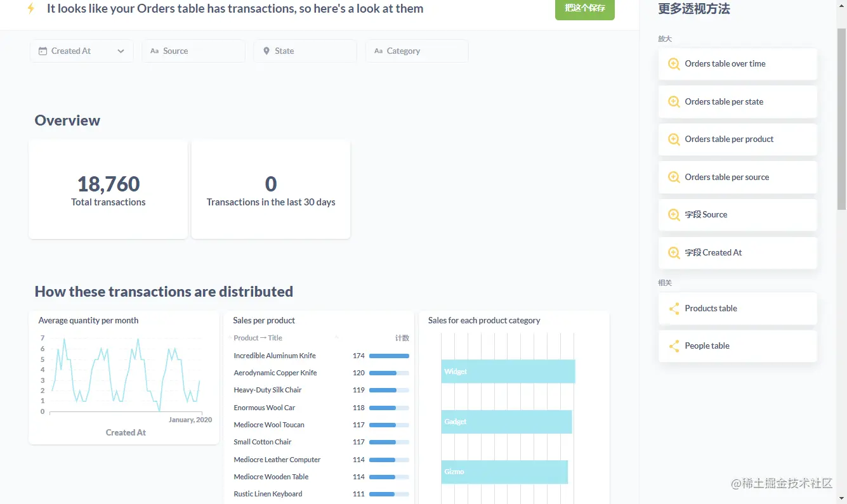Click the lightning bolt icon beside the title
The height and width of the screenshot is (504, 847).
(x=30, y=8)
